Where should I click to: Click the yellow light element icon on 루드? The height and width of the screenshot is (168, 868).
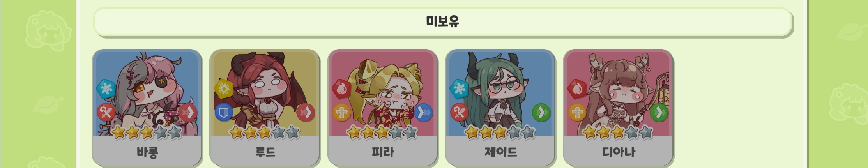(224, 88)
